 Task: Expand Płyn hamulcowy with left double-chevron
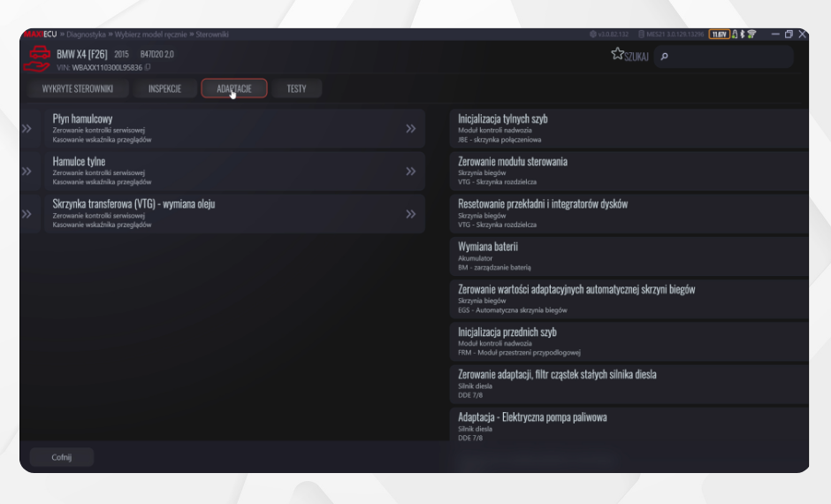[x=27, y=129]
